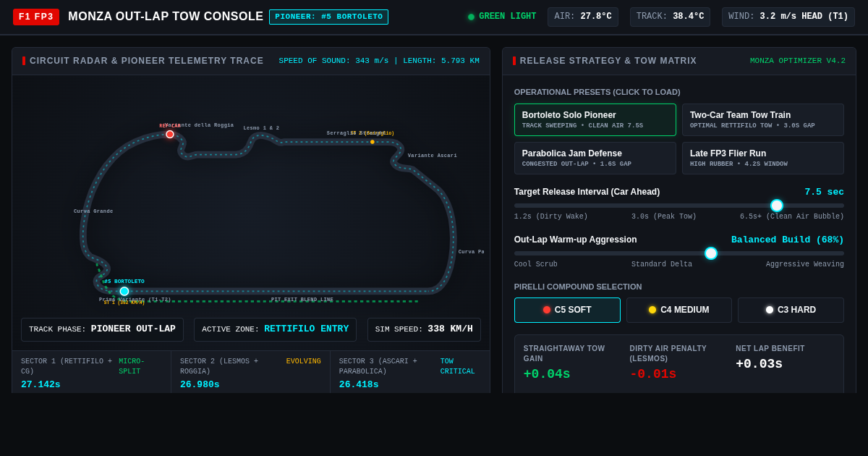Click Sector 2 time 26.980s
The image size is (868, 456).
[200, 385]
